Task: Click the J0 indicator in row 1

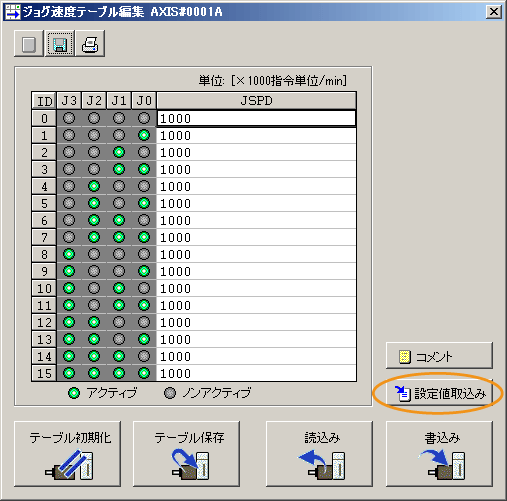Action: 144,135
